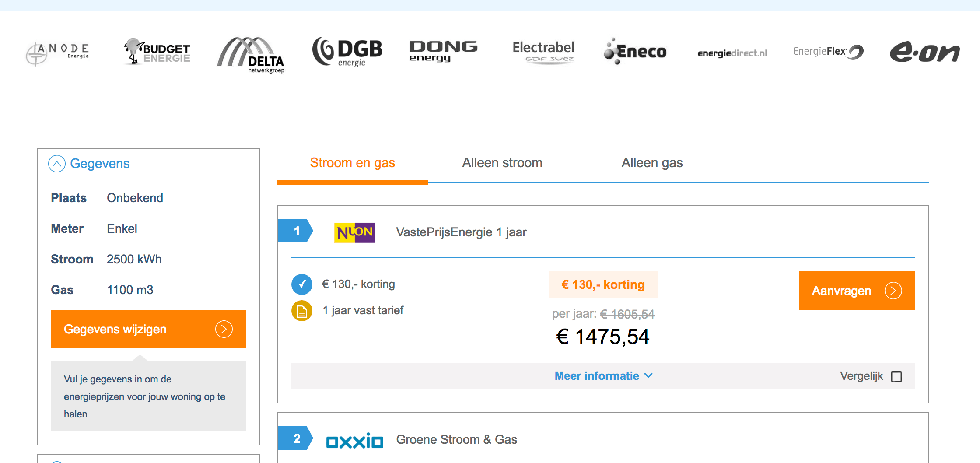The width and height of the screenshot is (980, 463).
Task: Select the Stroom en gas tab
Action: coord(352,163)
